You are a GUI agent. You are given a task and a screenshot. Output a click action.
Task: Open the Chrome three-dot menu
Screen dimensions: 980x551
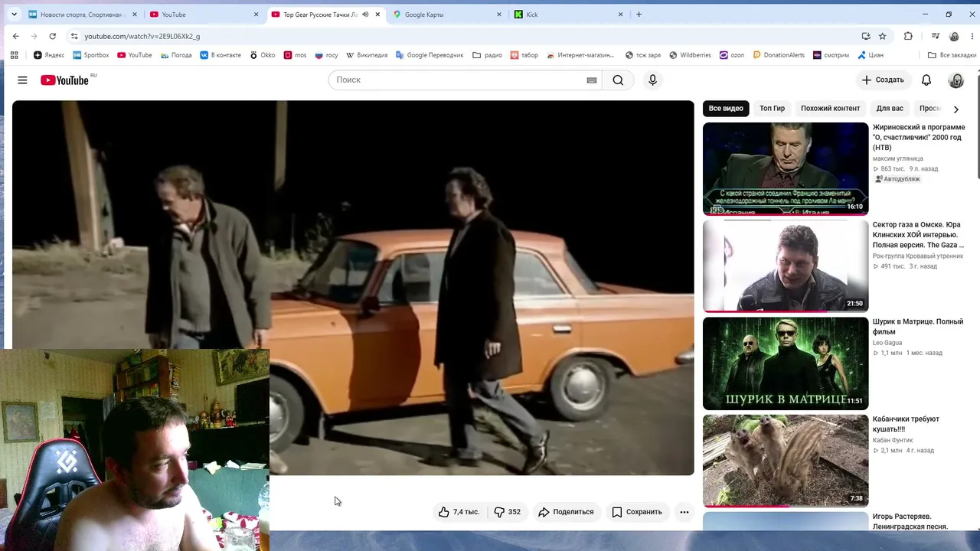tap(971, 36)
